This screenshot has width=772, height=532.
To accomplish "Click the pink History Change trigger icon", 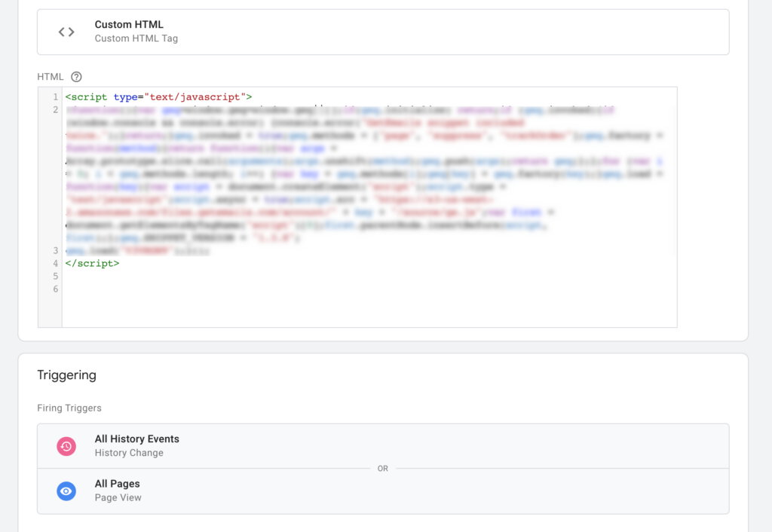I will [x=66, y=446].
